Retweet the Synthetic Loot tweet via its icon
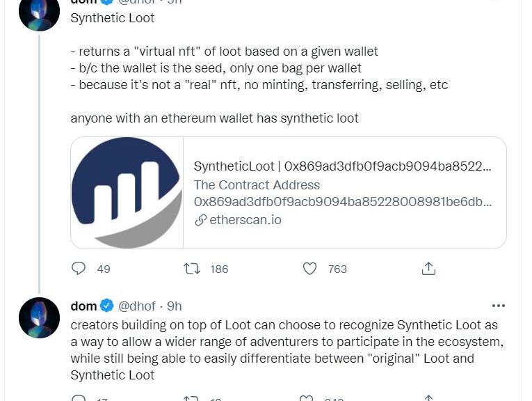 point(191,269)
